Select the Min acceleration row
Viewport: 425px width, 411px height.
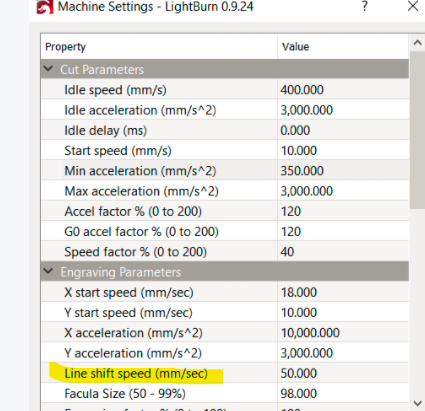pyautogui.click(x=225, y=171)
